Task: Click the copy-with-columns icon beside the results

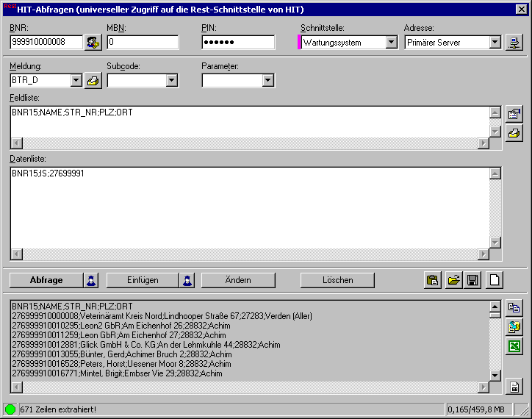Action: (x=514, y=327)
